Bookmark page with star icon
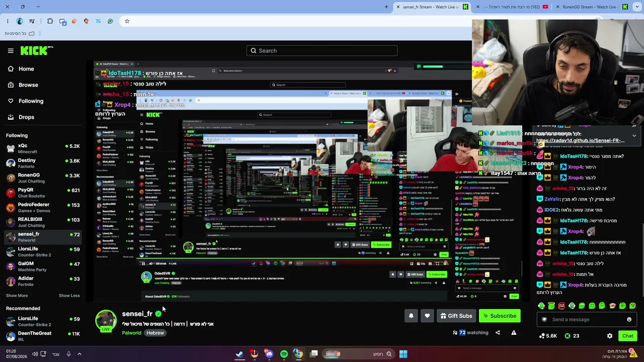 tap(127, 21)
